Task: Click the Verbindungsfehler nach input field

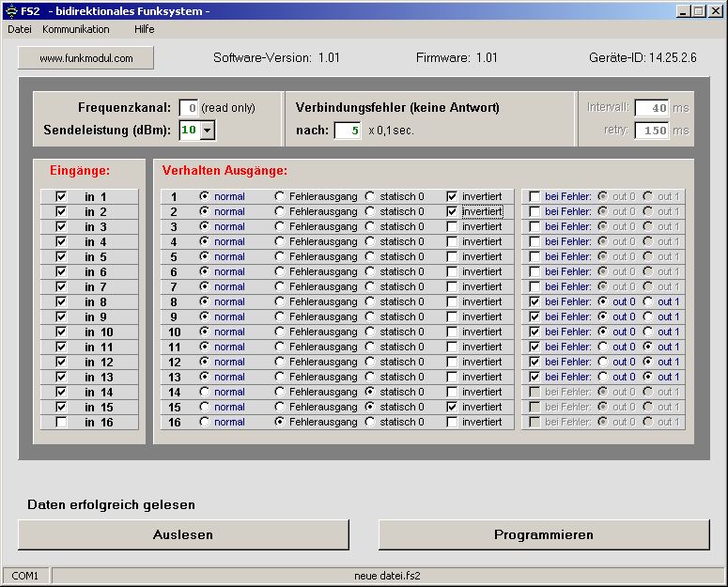Action: pyautogui.click(x=348, y=131)
